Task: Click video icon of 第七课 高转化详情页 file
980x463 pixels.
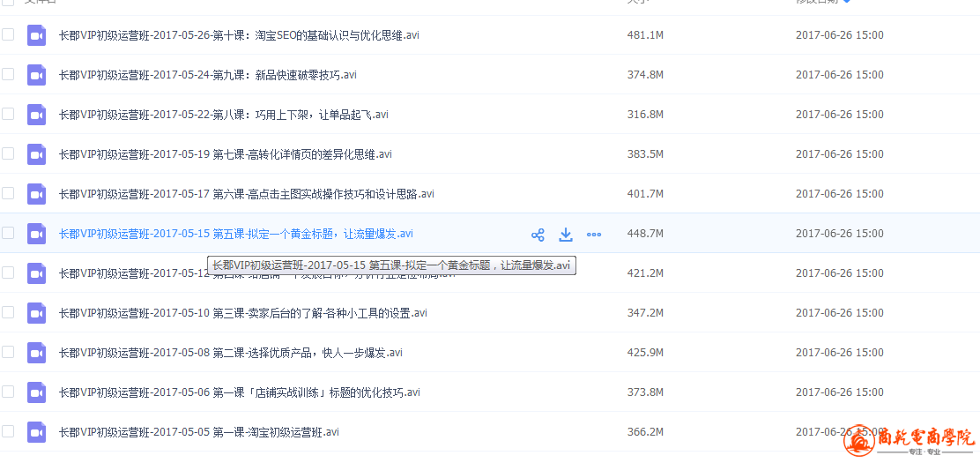Action: click(x=37, y=154)
